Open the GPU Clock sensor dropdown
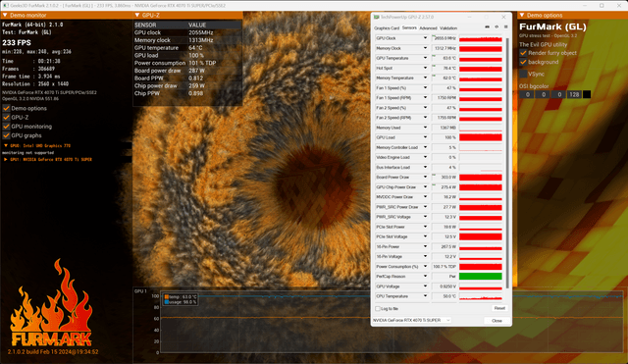The width and height of the screenshot is (628, 364). (x=425, y=38)
